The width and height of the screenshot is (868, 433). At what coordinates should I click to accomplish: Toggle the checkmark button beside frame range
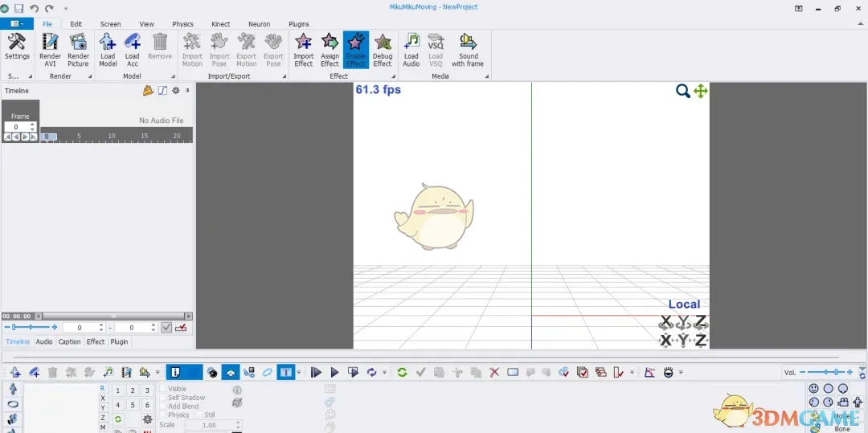tap(166, 328)
